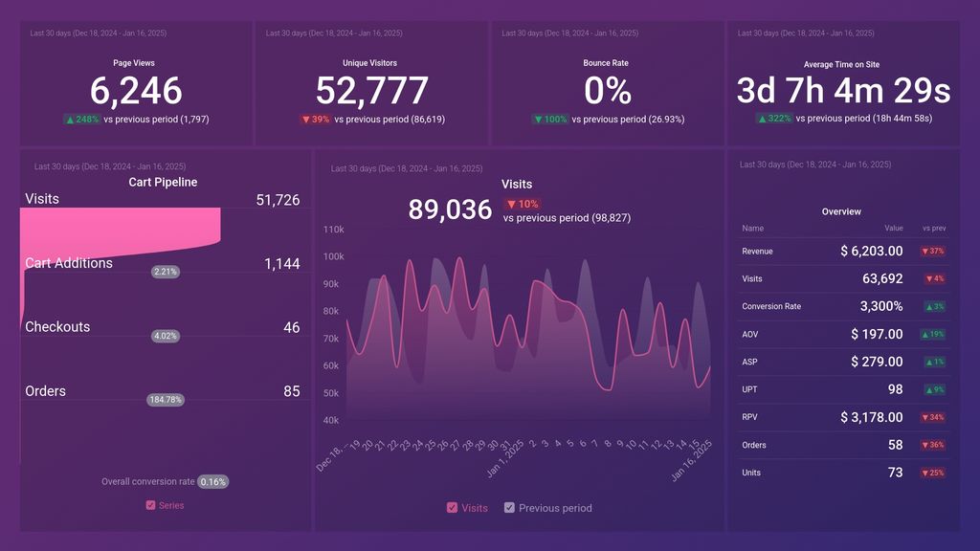Select the time value 3d 7h 4m 29s

point(843,91)
